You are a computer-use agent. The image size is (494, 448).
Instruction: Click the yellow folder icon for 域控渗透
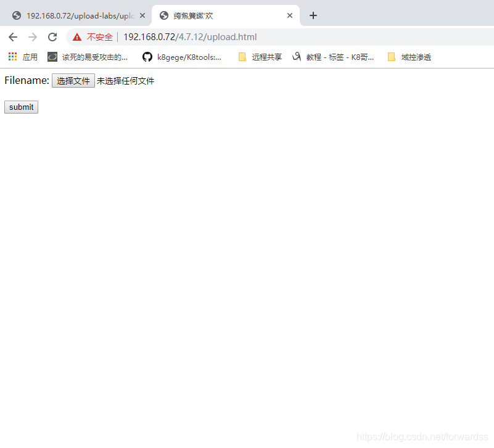click(x=391, y=57)
